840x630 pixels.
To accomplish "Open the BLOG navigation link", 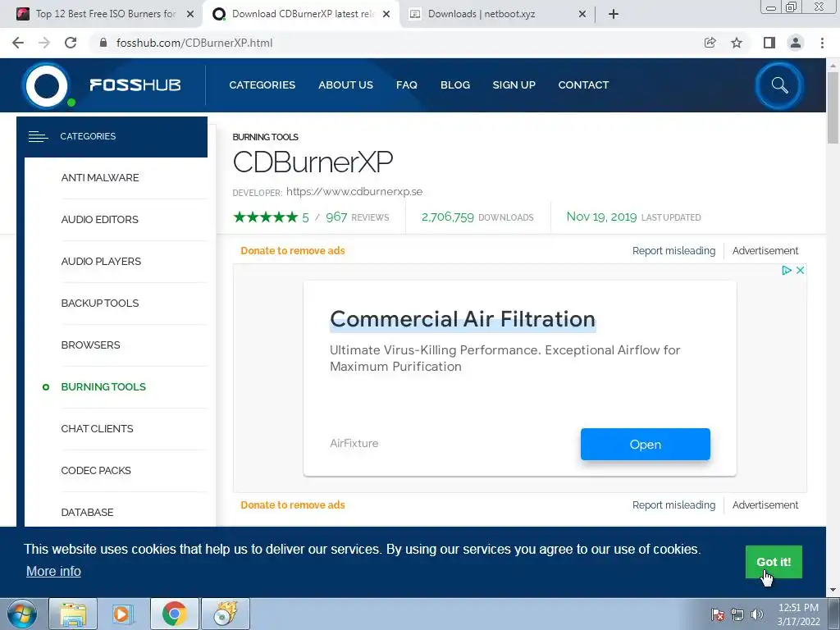I will pyautogui.click(x=454, y=85).
